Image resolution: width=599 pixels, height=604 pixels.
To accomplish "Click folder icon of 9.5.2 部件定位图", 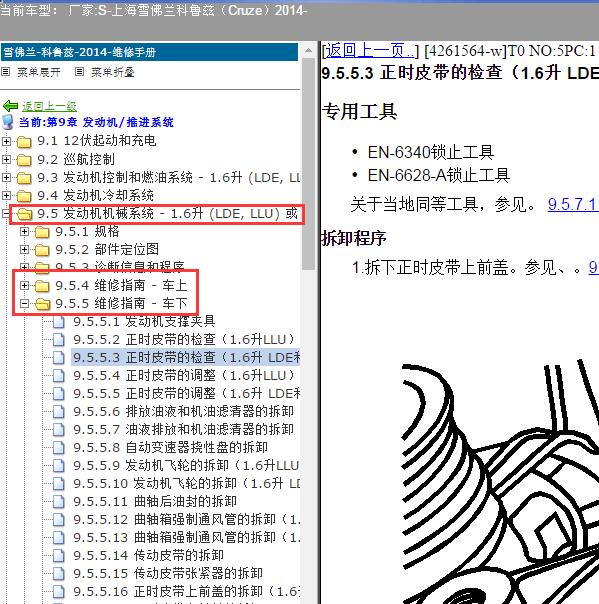I will point(42,250).
